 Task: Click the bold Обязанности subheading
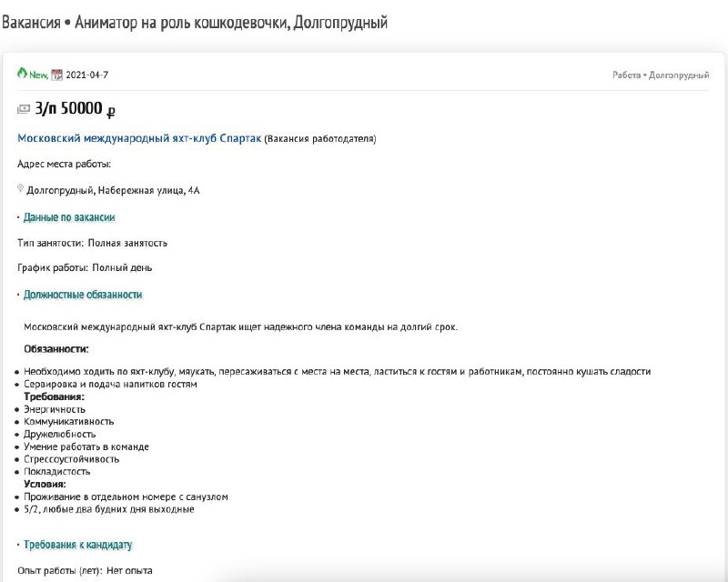click(56, 348)
